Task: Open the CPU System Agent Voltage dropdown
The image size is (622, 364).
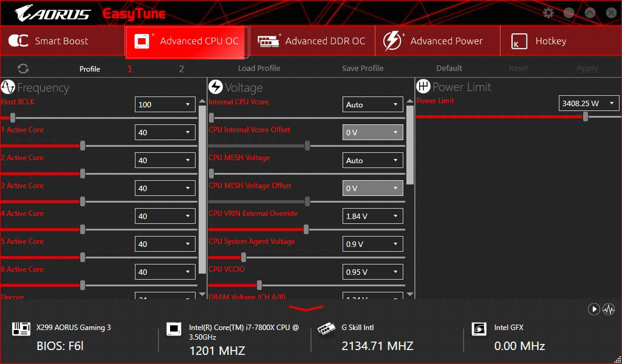Action: pyautogui.click(x=372, y=244)
